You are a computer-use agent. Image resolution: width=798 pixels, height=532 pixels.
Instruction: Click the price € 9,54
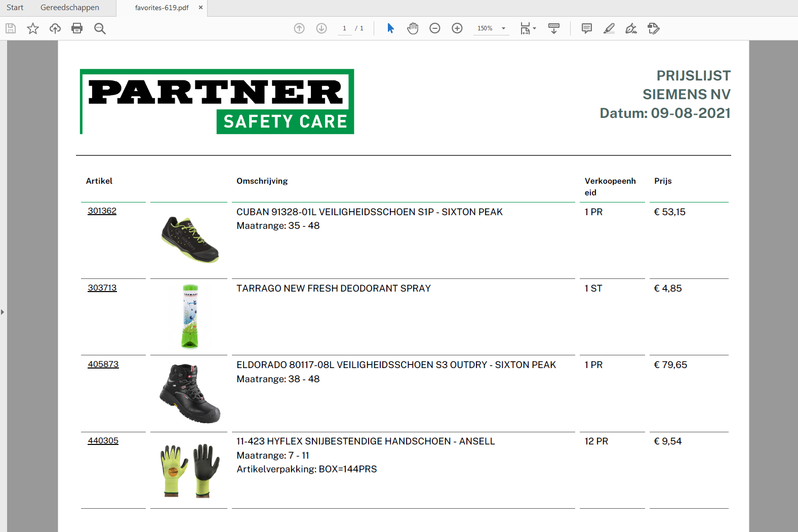pos(668,441)
